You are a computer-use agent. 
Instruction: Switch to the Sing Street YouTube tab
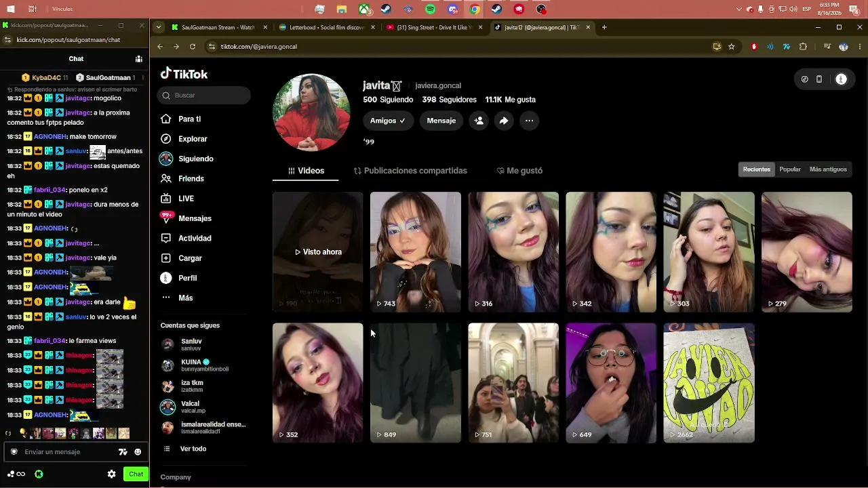(433, 28)
